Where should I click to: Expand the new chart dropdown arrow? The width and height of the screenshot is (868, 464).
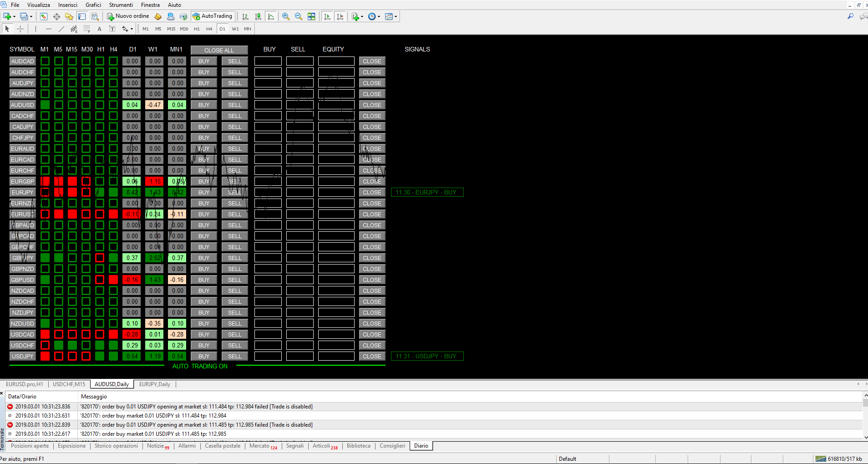(14, 17)
